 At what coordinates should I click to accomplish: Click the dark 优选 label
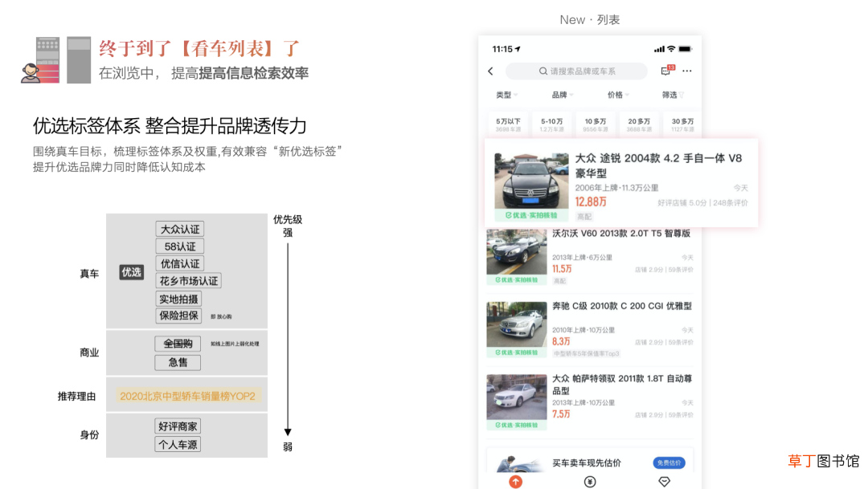[131, 272]
